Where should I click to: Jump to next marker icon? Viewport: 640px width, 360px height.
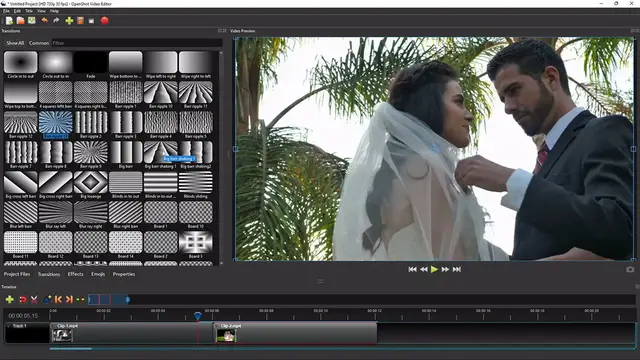point(69,300)
